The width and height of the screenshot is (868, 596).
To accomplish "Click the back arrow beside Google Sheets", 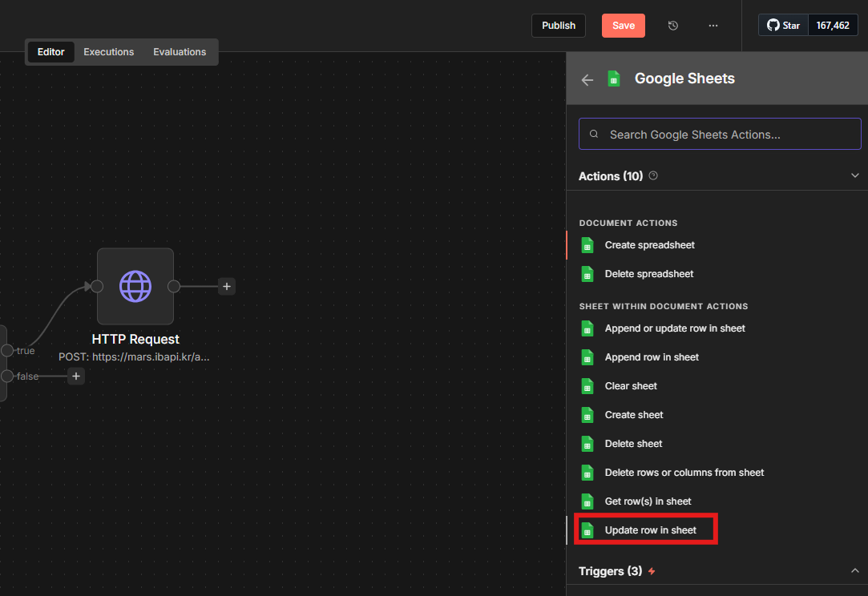I will [587, 79].
